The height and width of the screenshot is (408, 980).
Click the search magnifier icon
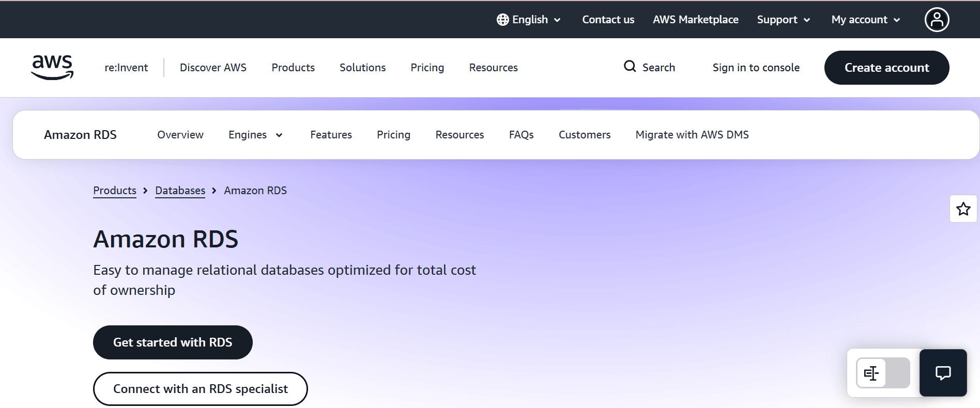[x=630, y=67]
